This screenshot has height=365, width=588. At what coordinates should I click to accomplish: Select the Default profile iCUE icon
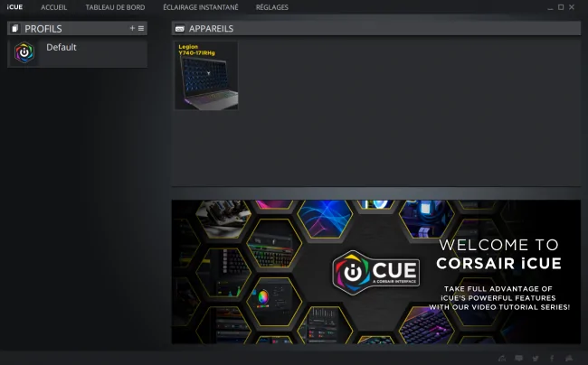(24, 52)
